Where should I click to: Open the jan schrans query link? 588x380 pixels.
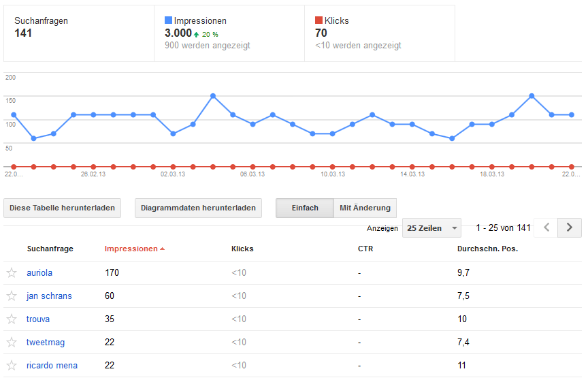49,296
